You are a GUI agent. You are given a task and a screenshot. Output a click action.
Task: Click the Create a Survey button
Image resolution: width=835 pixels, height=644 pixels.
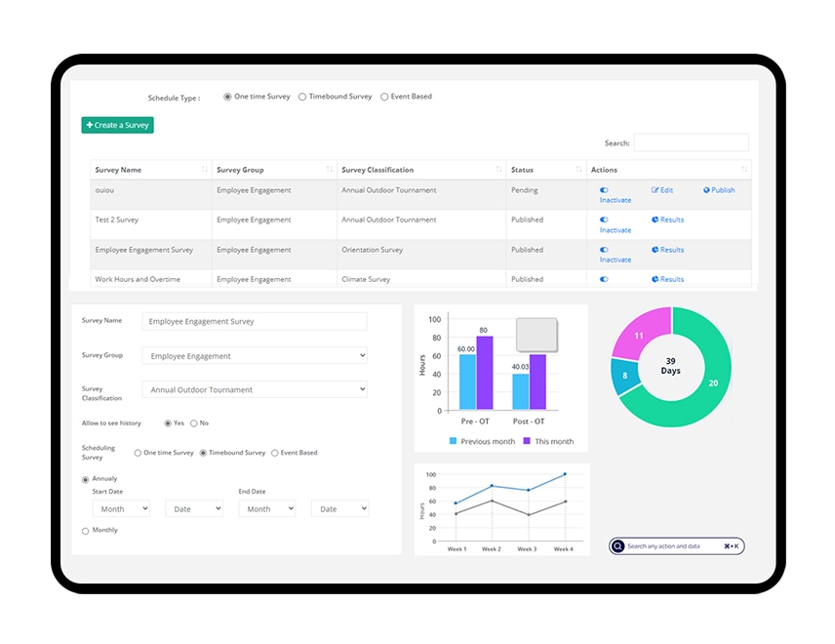117,125
